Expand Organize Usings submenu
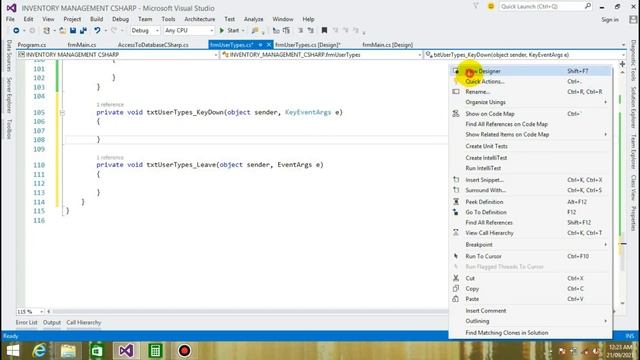640x360 pixels. tap(530, 102)
